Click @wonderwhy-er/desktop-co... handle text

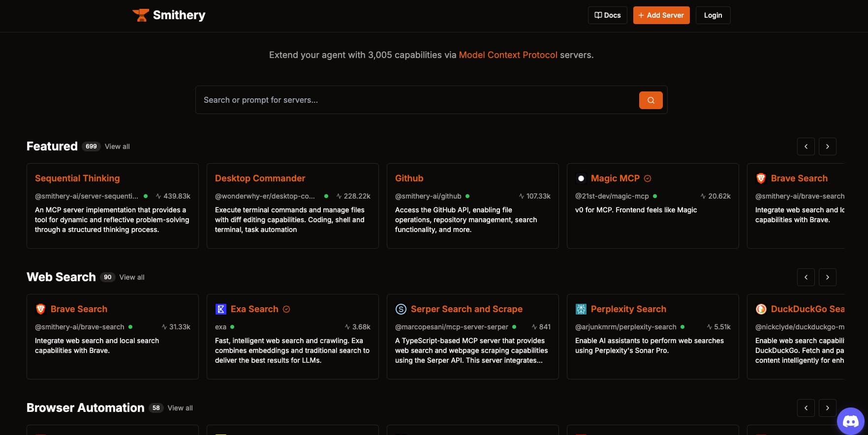(265, 196)
